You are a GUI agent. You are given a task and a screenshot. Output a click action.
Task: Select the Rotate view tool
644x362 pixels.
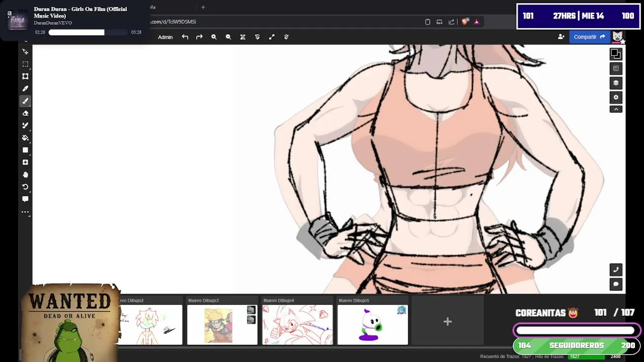[25, 187]
